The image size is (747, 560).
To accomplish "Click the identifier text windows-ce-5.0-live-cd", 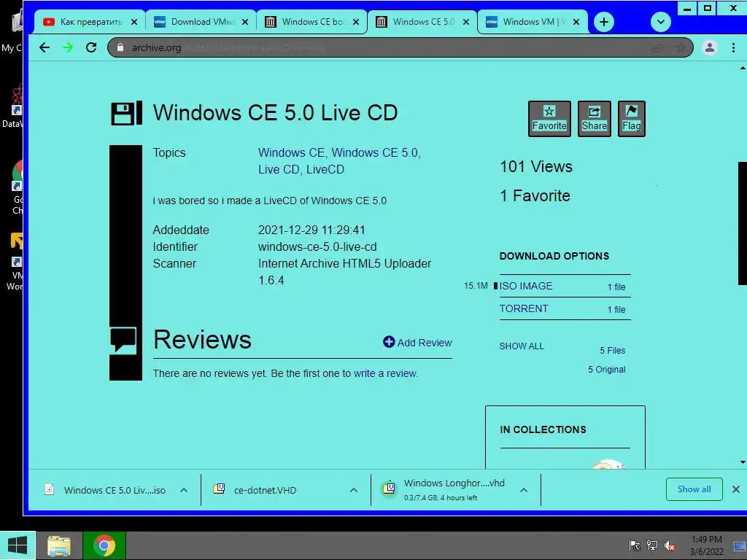I will click(x=317, y=246).
